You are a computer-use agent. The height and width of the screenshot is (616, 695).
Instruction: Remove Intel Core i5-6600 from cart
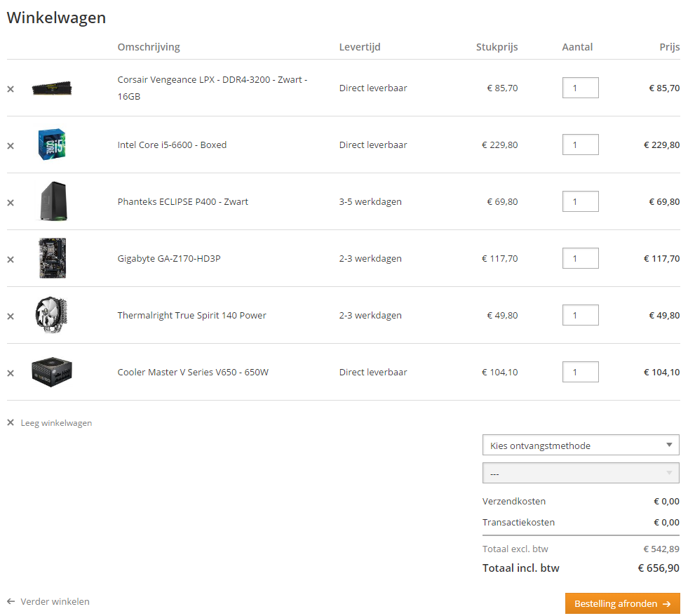tap(11, 146)
